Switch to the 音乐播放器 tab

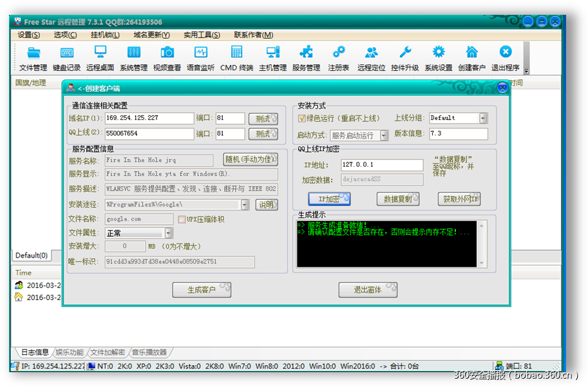[149, 352]
